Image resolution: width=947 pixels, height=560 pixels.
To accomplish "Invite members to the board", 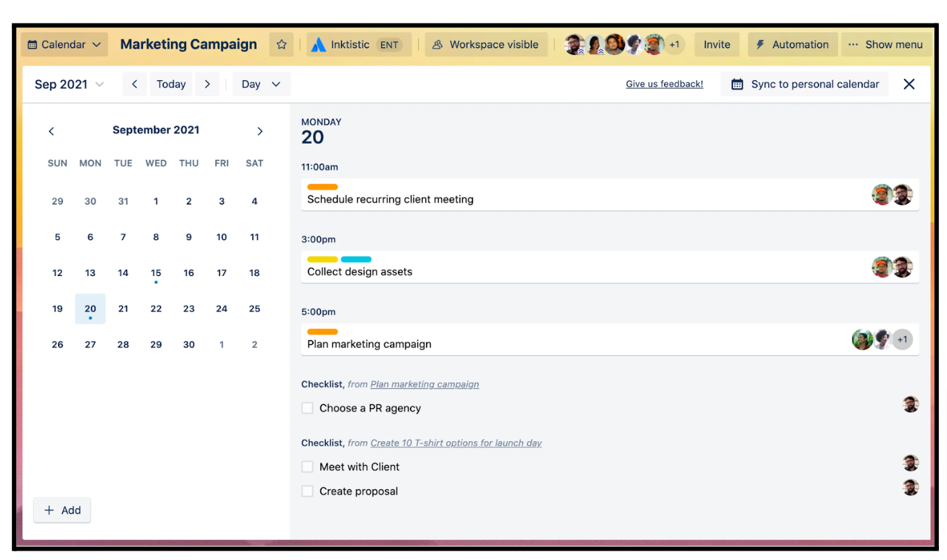I will (716, 44).
